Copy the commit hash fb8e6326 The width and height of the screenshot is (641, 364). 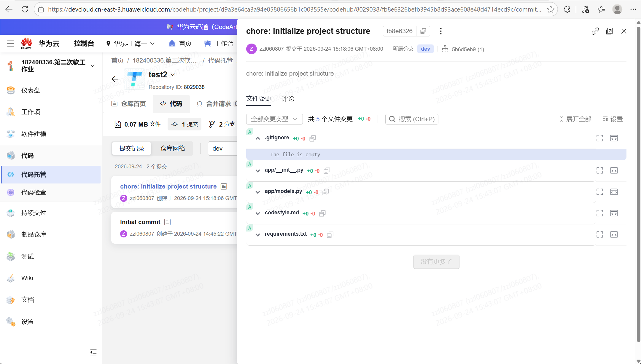423,31
